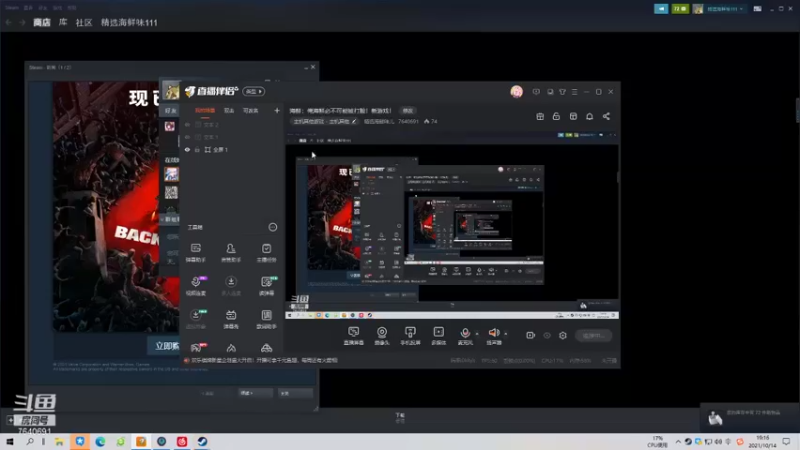The height and width of the screenshot is (450, 800).
Task: Switch to the second scene tab
Action: (229, 111)
